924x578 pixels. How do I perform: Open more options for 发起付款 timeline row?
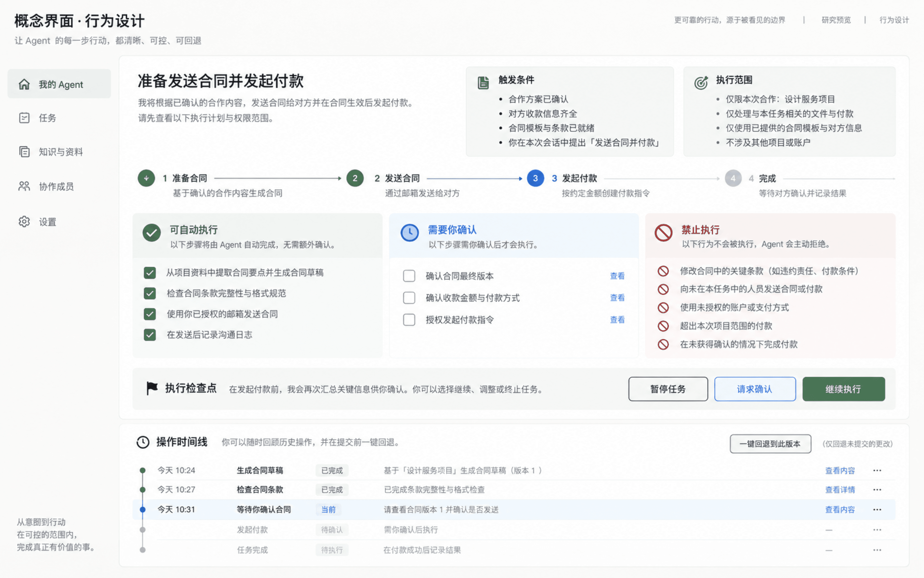[x=877, y=530]
